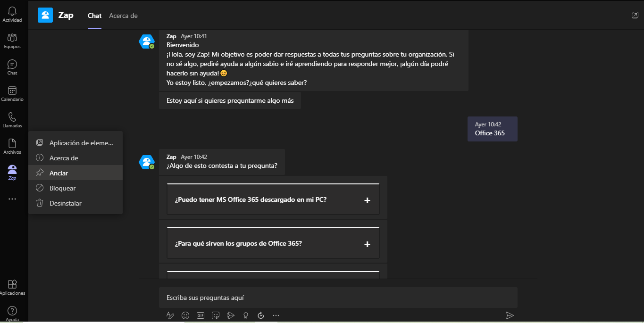The width and height of the screenshot is (644, 323).
Task: Open the GIF picker
Action: click(201, 315)
